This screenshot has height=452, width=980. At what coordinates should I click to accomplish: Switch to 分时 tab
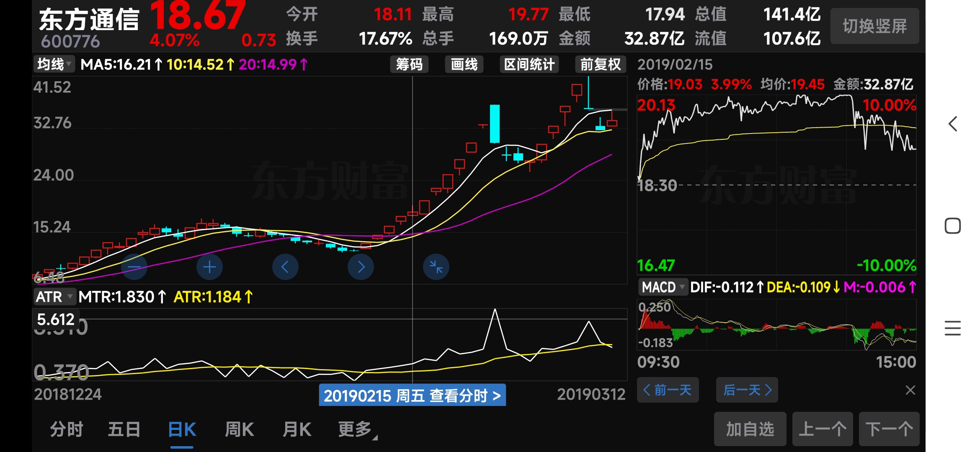tap(67, 429)
